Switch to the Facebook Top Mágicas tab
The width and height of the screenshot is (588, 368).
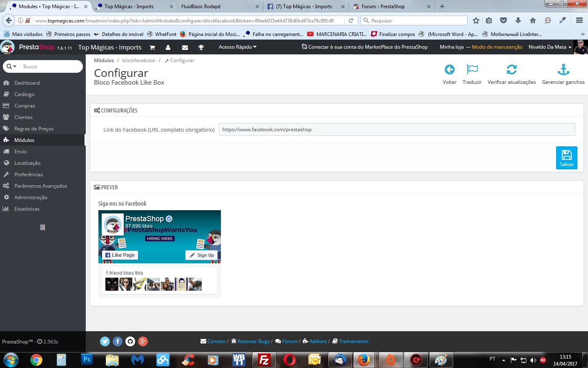(305, 7)
